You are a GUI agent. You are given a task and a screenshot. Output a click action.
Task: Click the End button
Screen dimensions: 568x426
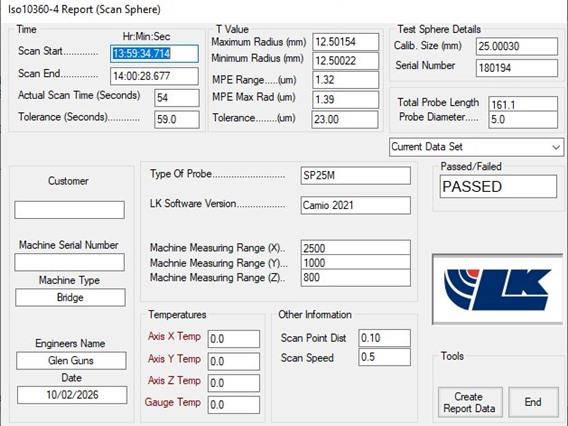tap(533, 402)
